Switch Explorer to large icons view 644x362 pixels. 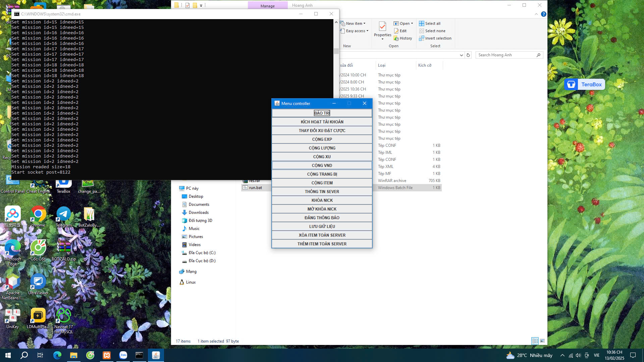pos(542,341)
